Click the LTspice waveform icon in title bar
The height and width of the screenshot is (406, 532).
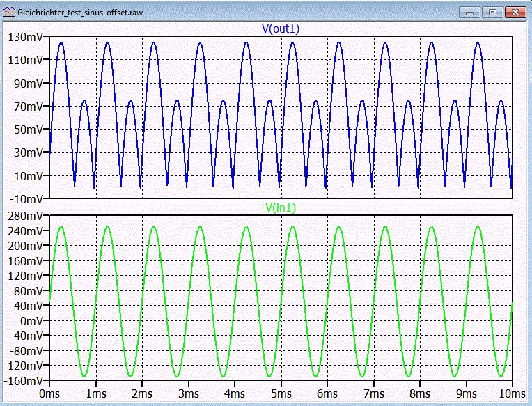(x=9, y=13)
